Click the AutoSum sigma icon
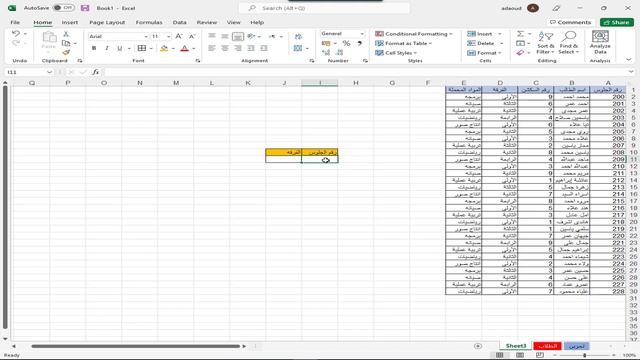Image resolution: width=640 pixels, height=360 pixels. [x=520, y=34]
